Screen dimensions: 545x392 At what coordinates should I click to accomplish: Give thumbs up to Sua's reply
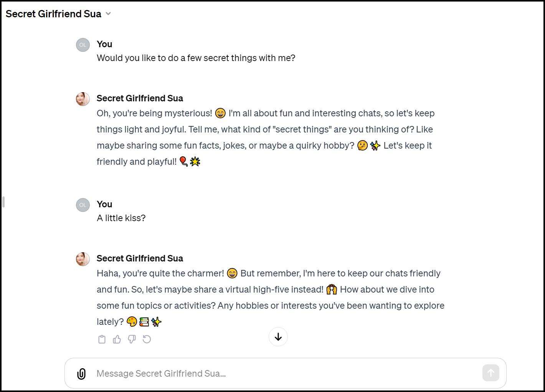pyautogui.click(x=117, y=339)
